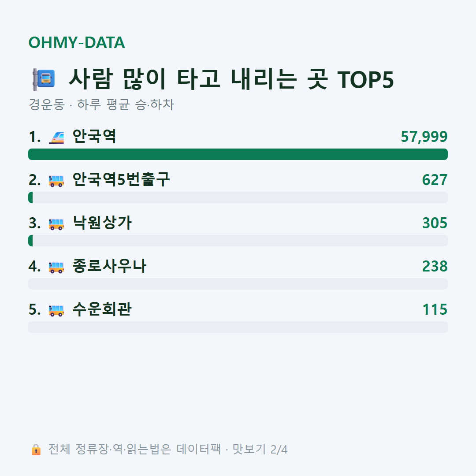Click the bus icon beside 낙원상가
Image resolution: width=476 pixels, height=476 pixels.
tap(56, 224)
